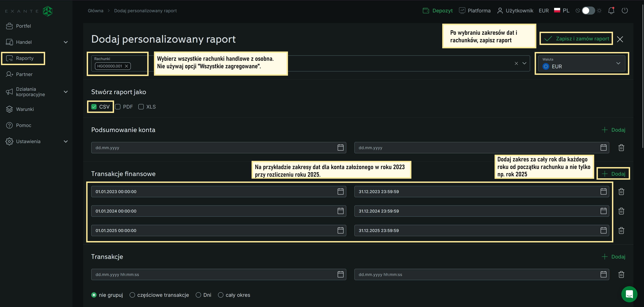Open the green chat support bubble
This screenshot has height=307, width=644.
[x=629, y=294]
